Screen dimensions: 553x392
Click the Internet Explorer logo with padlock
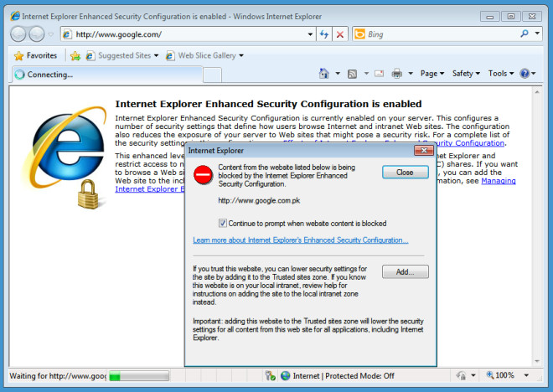click(65, 157)
